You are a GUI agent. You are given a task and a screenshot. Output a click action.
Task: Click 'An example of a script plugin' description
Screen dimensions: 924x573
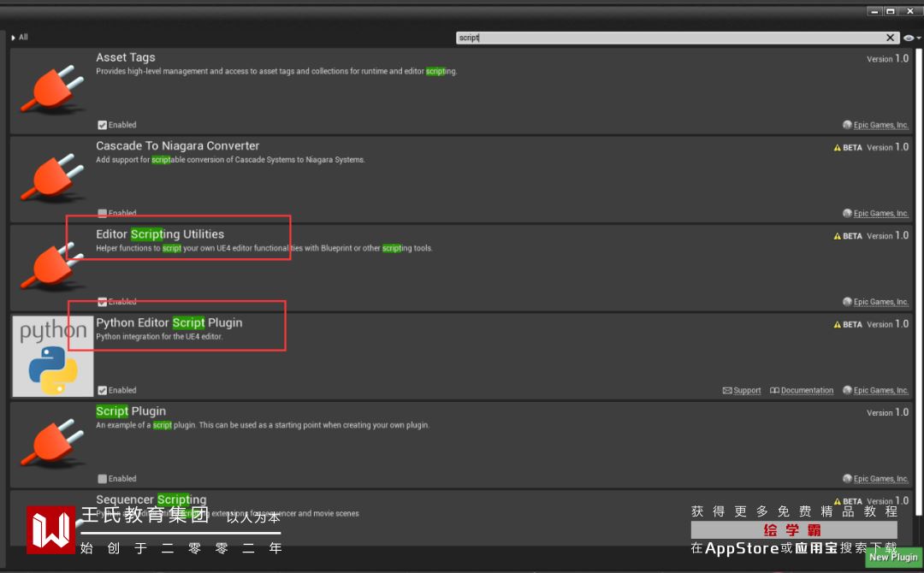[263, 425]
